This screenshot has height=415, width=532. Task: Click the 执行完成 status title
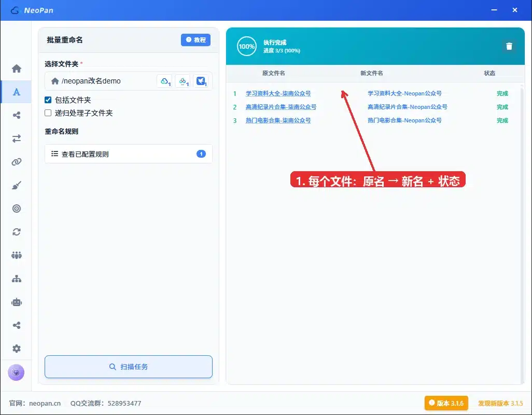pyautogui.click(x=275, y=43)
